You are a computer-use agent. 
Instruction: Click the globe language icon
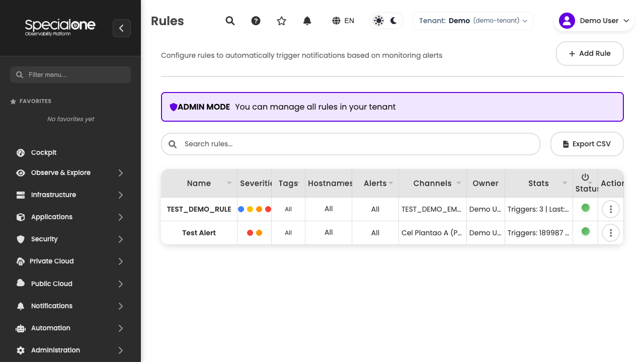tap(336, 21)
